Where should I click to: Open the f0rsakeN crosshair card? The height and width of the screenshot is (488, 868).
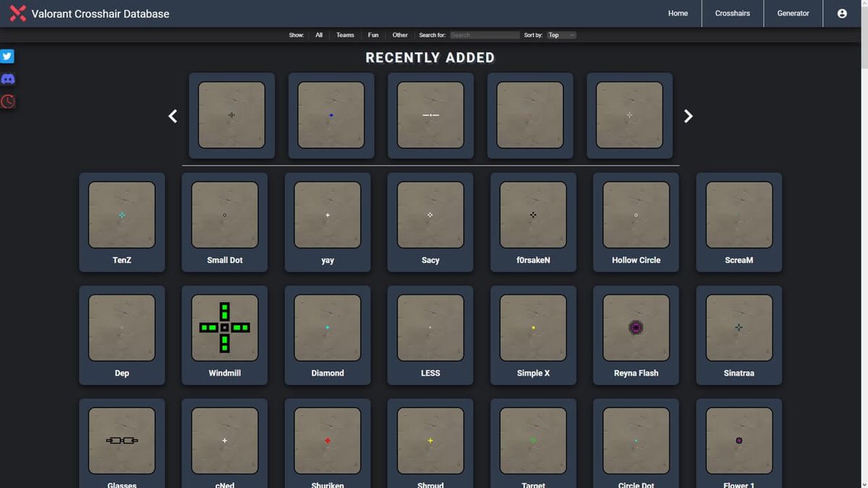click(x=533, y=223)
